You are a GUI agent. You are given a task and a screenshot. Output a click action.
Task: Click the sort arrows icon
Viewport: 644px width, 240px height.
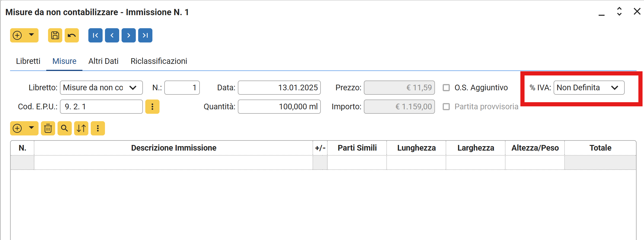[x=81, y=128]
